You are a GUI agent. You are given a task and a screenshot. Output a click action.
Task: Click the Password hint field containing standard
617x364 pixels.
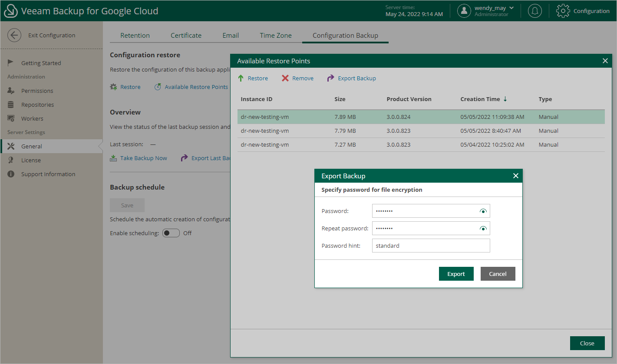pos(431,246)
